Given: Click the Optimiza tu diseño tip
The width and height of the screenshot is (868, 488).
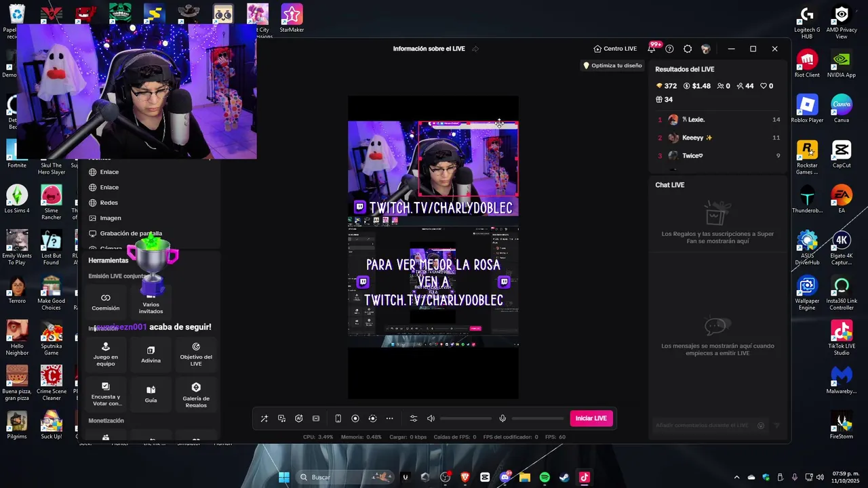Looking at the screenshot, I should [612, 66].
